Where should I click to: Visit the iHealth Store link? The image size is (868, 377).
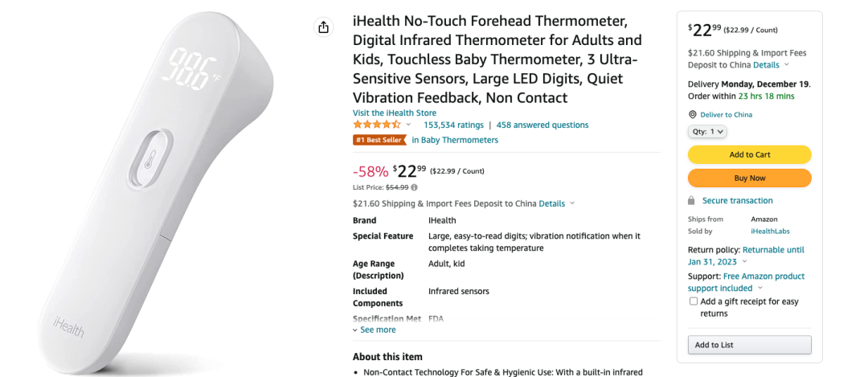coord(394,113)
